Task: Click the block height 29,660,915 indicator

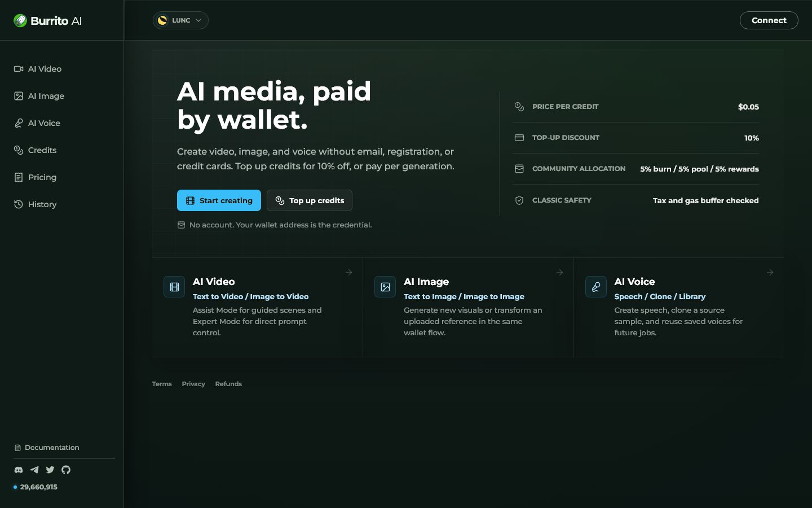Action: pos(36,487)
